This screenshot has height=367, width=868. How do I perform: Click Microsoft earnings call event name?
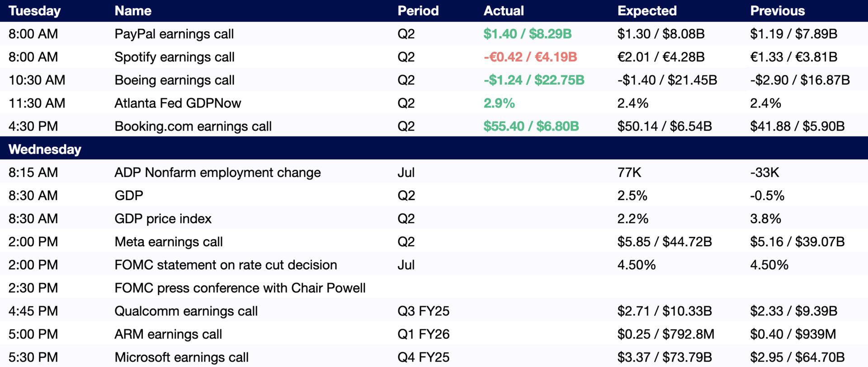coord(181,357)
